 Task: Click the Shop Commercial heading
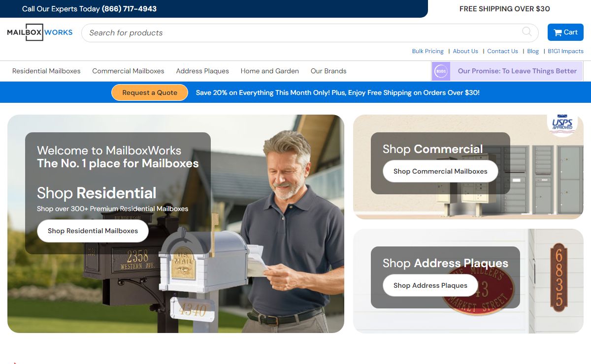point(432,149)
